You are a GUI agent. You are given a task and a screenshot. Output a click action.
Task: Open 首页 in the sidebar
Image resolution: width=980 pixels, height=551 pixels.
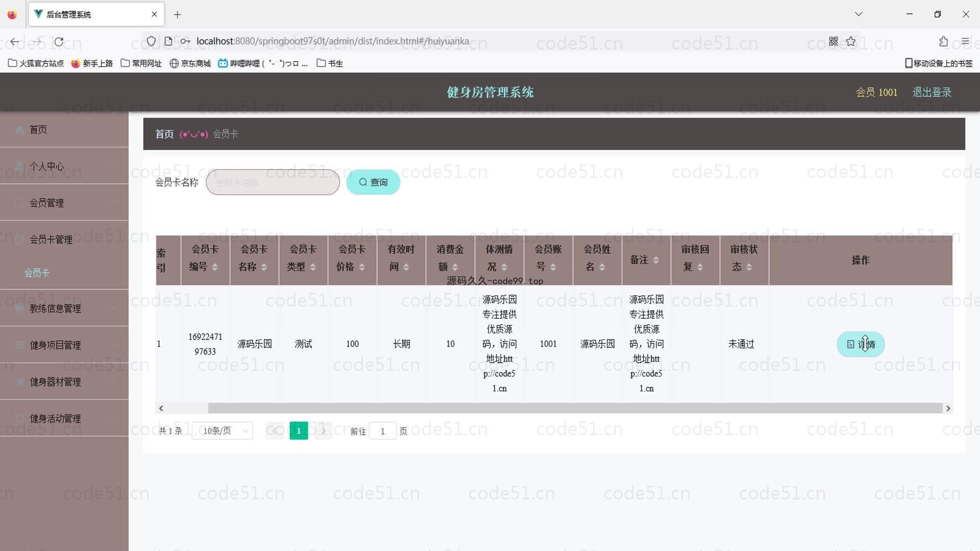(64, 130)
